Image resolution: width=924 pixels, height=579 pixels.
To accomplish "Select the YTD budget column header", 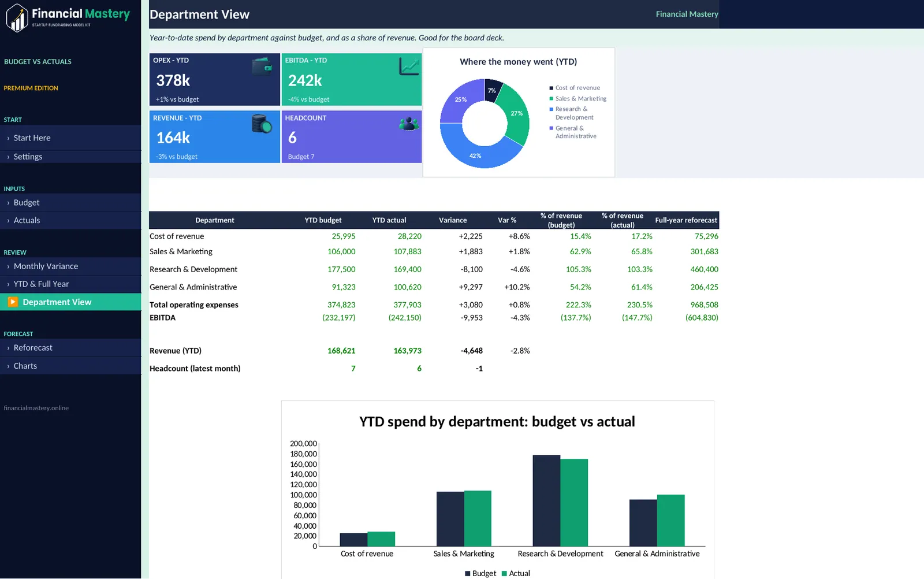I will coord(323,220).
